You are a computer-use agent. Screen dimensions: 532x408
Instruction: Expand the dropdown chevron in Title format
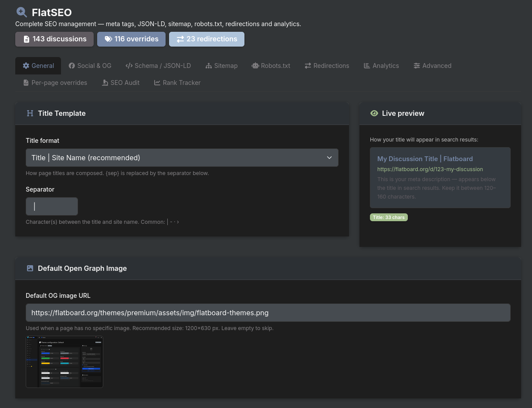329,158
